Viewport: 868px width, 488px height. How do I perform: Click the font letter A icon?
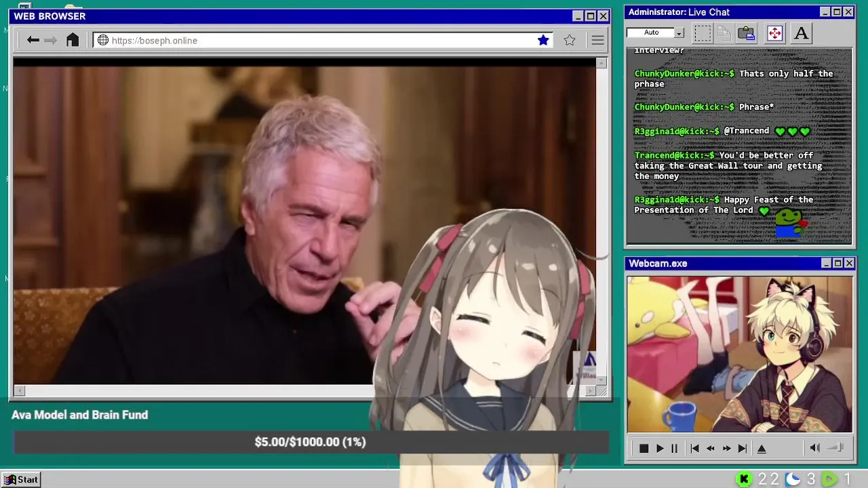(801, 33)
